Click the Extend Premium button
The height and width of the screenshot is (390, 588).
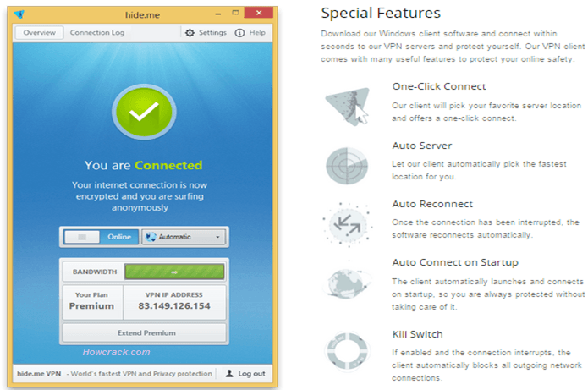145,332
